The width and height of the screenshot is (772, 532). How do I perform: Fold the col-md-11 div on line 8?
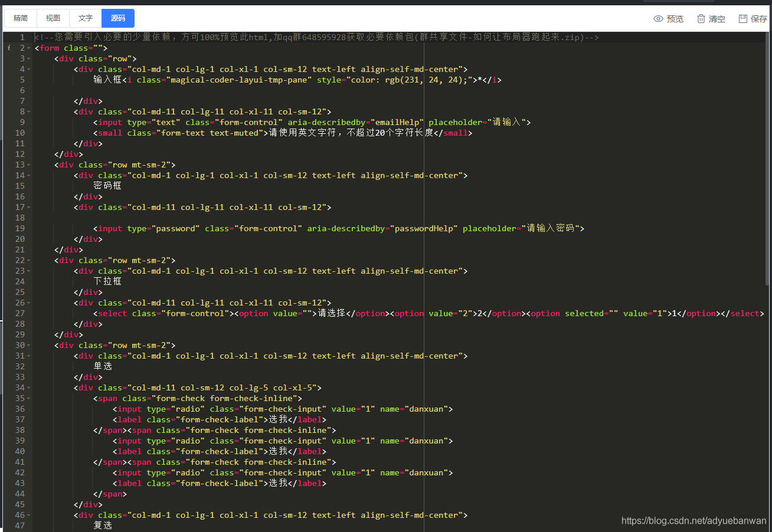click(30, 111)
